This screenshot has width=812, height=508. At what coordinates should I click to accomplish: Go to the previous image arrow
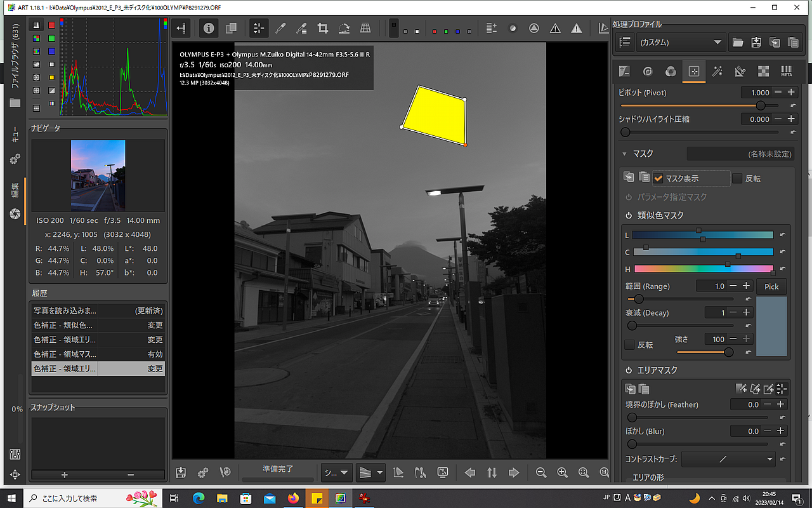(470, 472)
